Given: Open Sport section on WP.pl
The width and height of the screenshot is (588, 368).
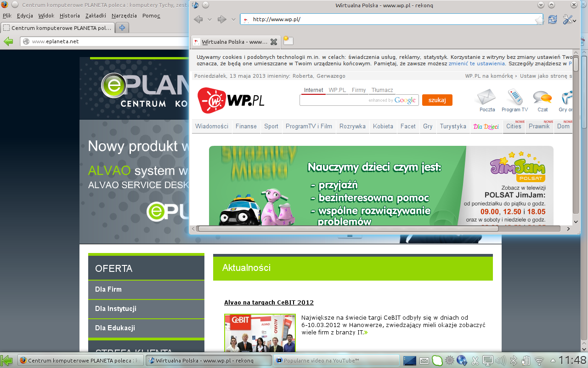Looking at the screenshot, I should coord(271,126).
